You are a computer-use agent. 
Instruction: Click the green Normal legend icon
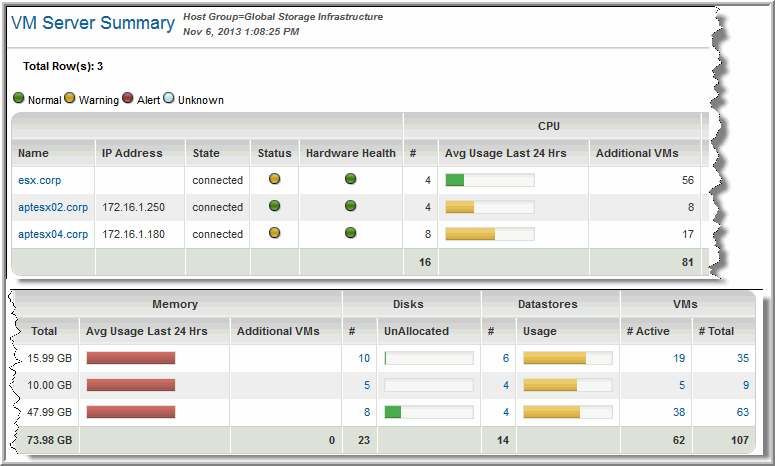click(18, 99)
